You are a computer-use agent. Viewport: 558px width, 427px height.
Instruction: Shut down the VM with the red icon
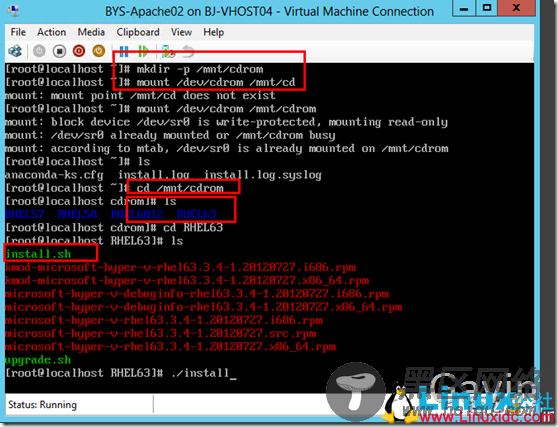79,51
